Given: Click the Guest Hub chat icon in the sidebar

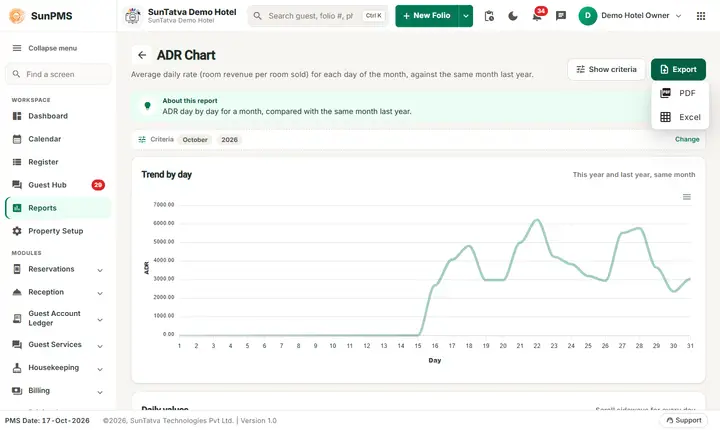Looking at the screenshot, I should click(x=17, y=185).
